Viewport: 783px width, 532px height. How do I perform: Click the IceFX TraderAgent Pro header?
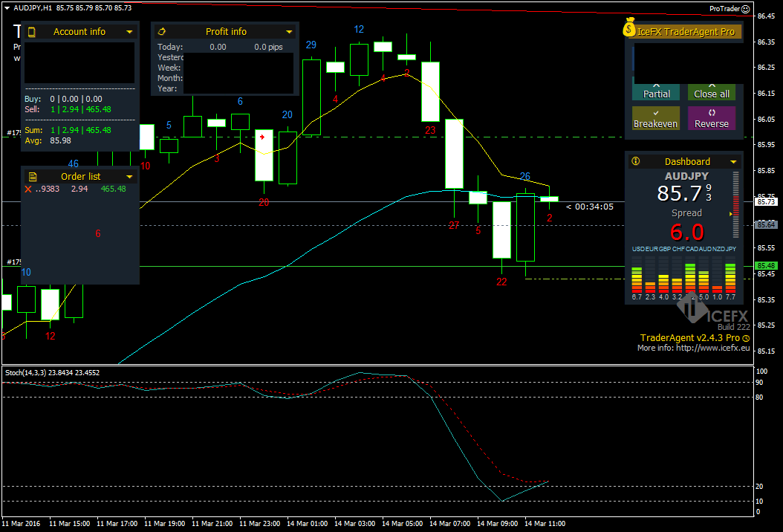(x=686, y=31)
